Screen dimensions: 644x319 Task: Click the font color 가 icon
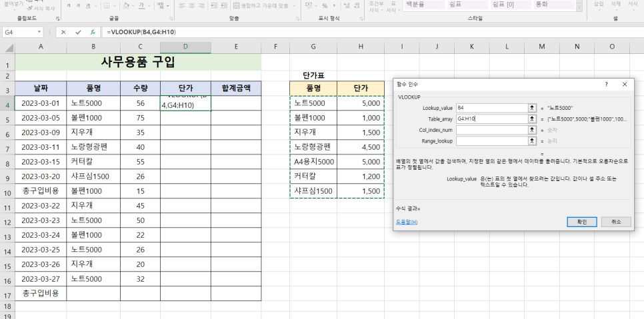coord(141,6)
